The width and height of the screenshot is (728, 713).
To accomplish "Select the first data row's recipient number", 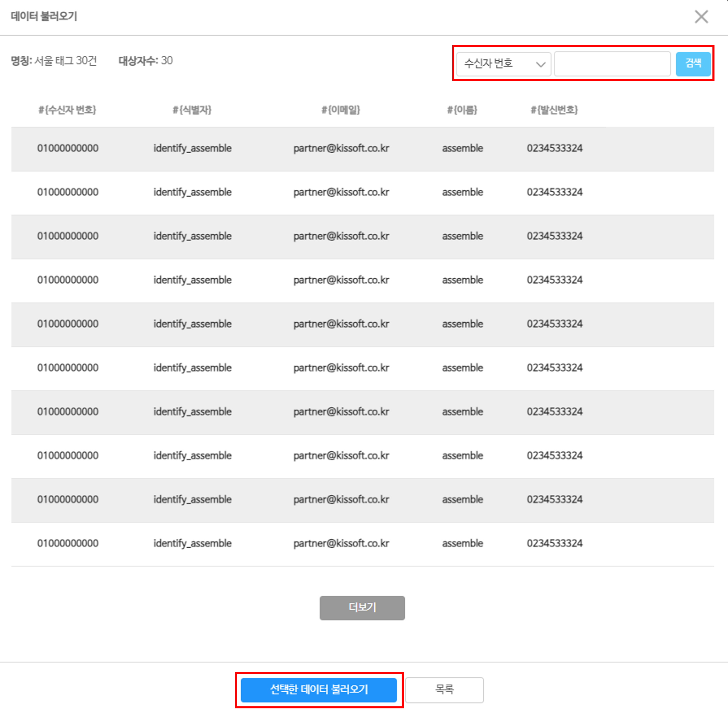I will click(68, 148).
